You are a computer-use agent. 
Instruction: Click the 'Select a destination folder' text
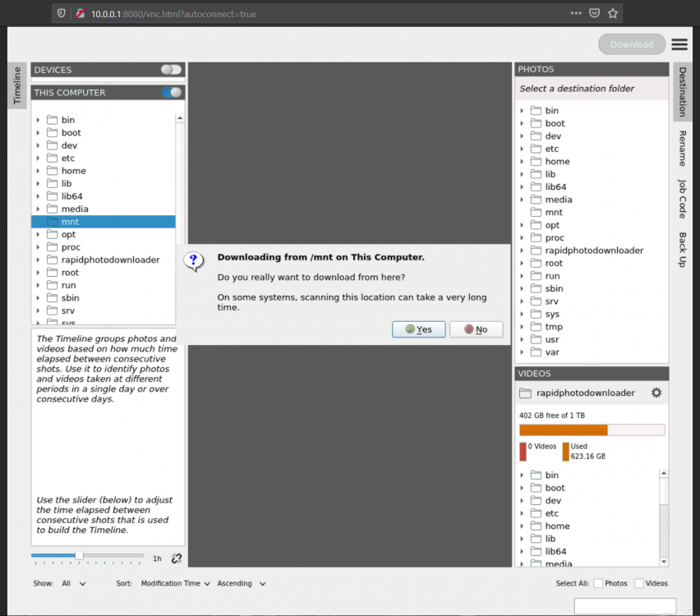[x=577, y=89]
